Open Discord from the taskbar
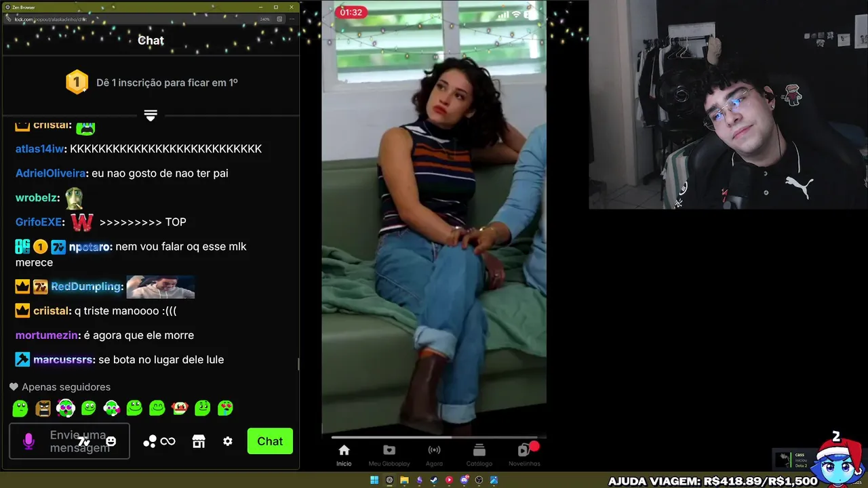The width and height of the screenshot is (868, 488). pyautogui.click(x=464, y=481)
